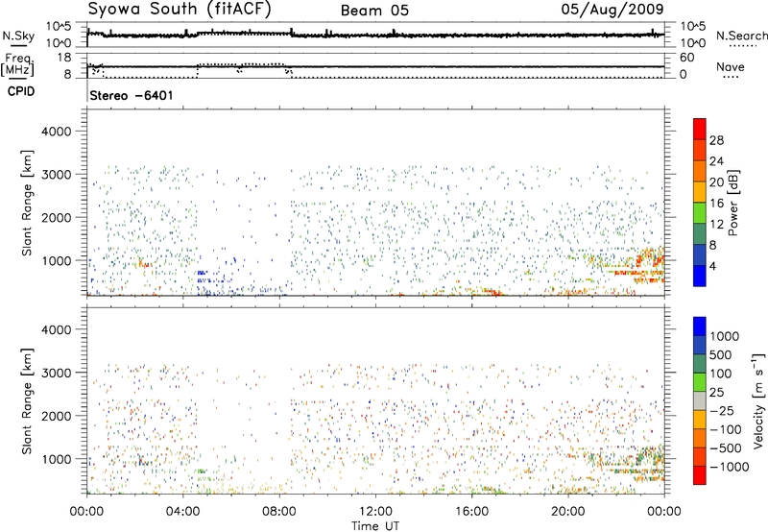Click the "16:00" time tick label
This screenshot has height=532, width=768.
(471, 512)
